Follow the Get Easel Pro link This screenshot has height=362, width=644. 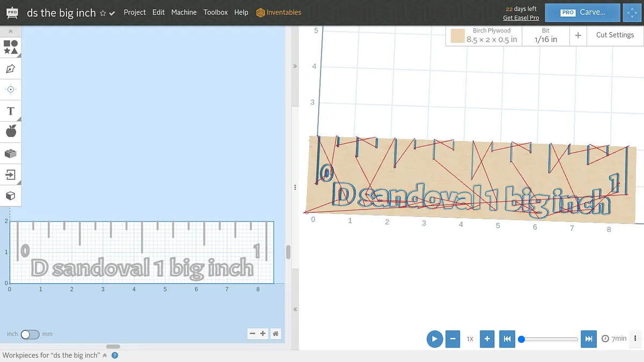point(521,18)
